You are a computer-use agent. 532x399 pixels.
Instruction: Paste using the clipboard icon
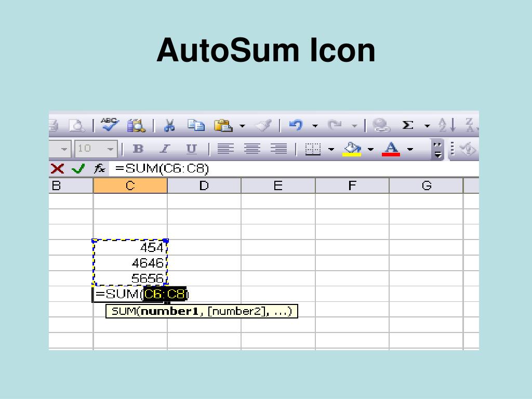tap(223, 126)
